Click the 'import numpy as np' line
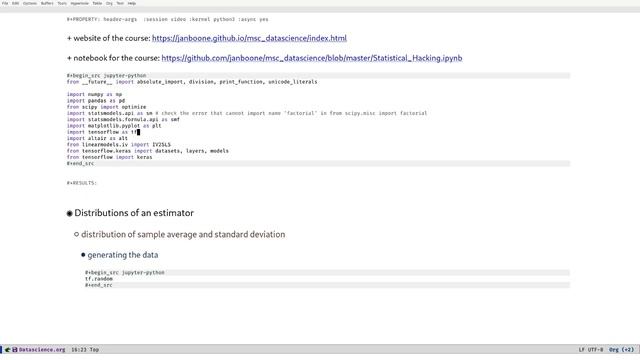640x360 pixels. (x=94, y=94)
